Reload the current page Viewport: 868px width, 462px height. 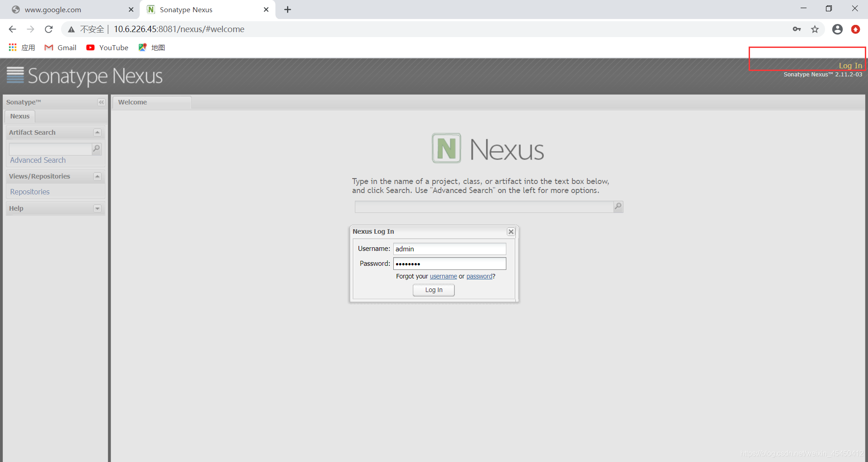[48, 29]
